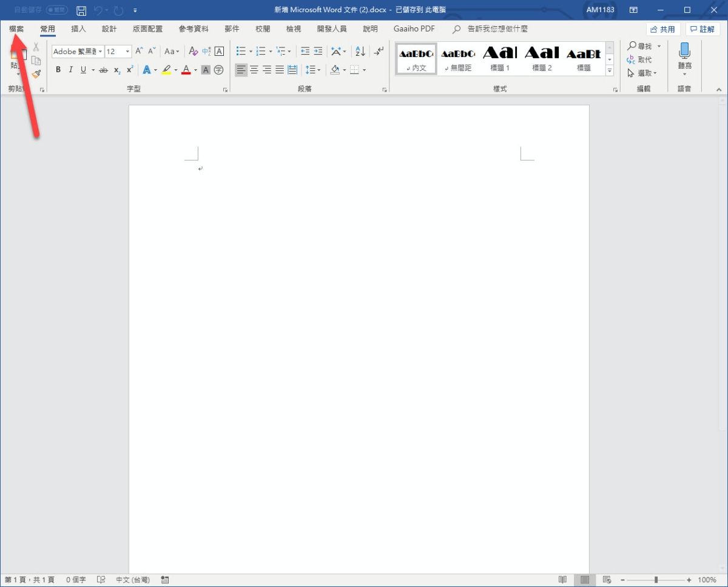728x587 pixels.
Task: Apply a character border with the boxed A icon
Action: pos(219,52)
